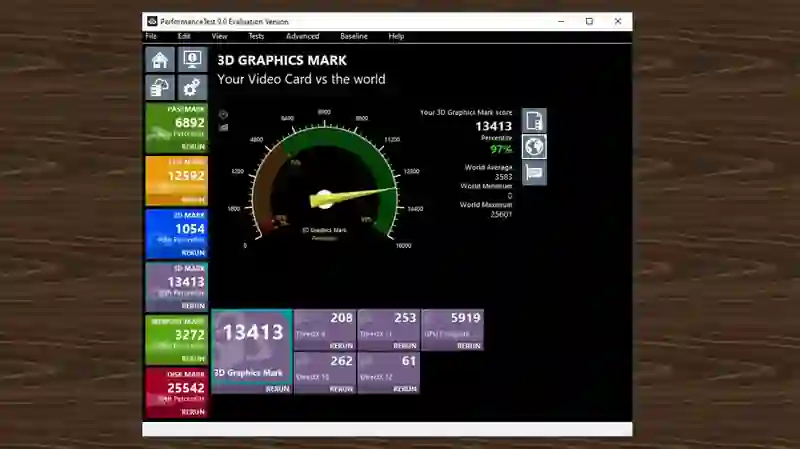Click RERUN on the DirectX 11 tile

(x=405, y=345)
